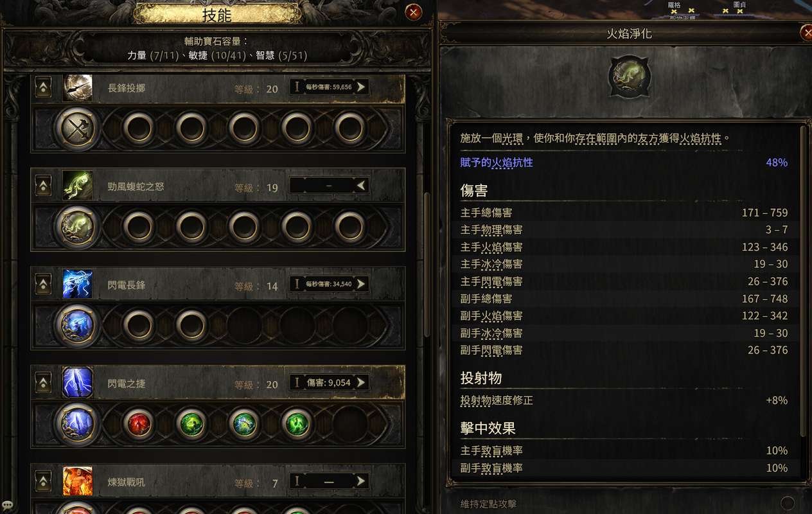This screenshot has height=514, width=812.
Task: Toggle the 勁風蝮蛇之怒 reorder arrows button
Action: pos(43,186)
